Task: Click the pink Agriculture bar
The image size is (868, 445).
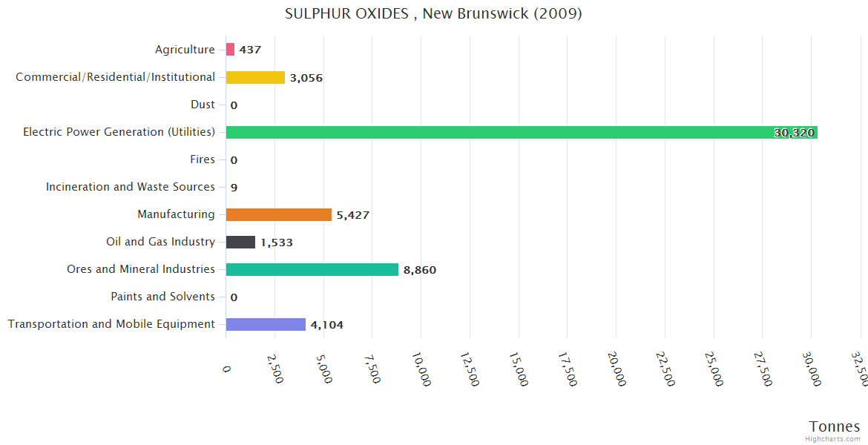Action: point(230,50)
